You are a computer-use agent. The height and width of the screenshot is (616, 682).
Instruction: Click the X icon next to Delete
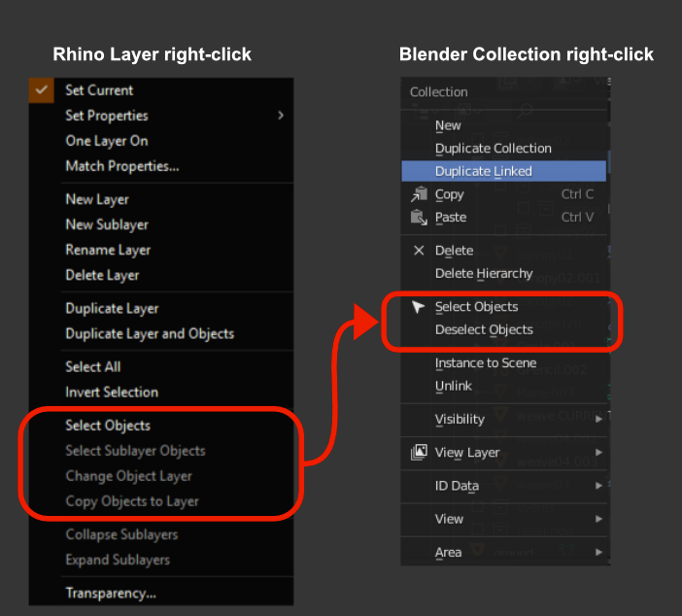tap(419, 250)
